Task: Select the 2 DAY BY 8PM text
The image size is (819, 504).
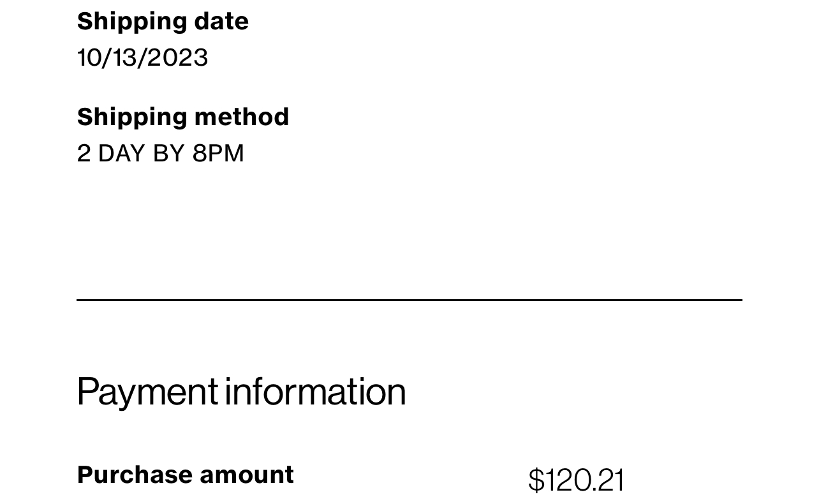Action: pos(161,154)
